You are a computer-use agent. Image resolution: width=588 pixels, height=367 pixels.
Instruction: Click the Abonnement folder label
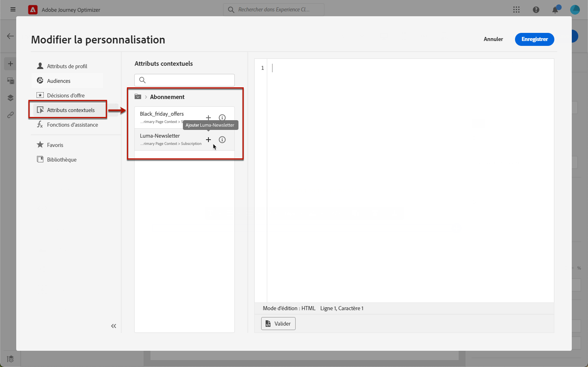pyautogui.click(x=167, y=97)
